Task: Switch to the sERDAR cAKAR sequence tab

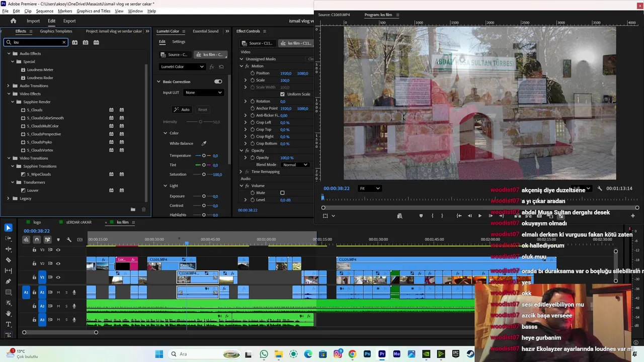Action: [x=78, y=222]
